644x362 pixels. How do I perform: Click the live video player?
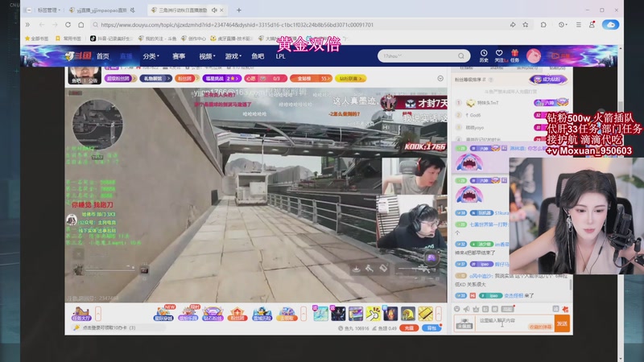pyautogui.click(x=255, y=195)
